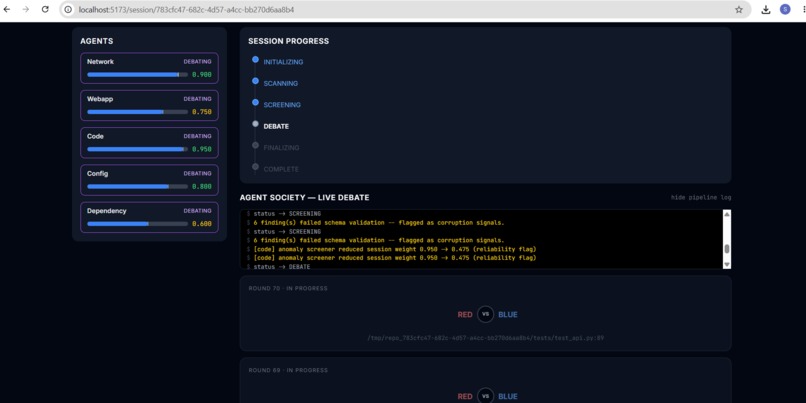Click BLUE in the round 69 card

[x=508, y=396]
